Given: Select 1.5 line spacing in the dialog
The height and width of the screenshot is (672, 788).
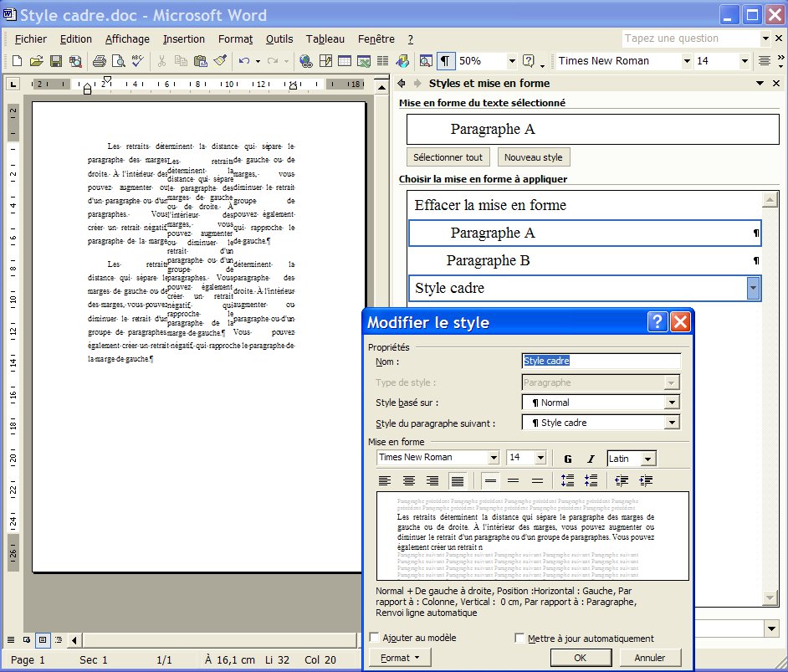Looking at the screenshot, I should coord(513,480).
